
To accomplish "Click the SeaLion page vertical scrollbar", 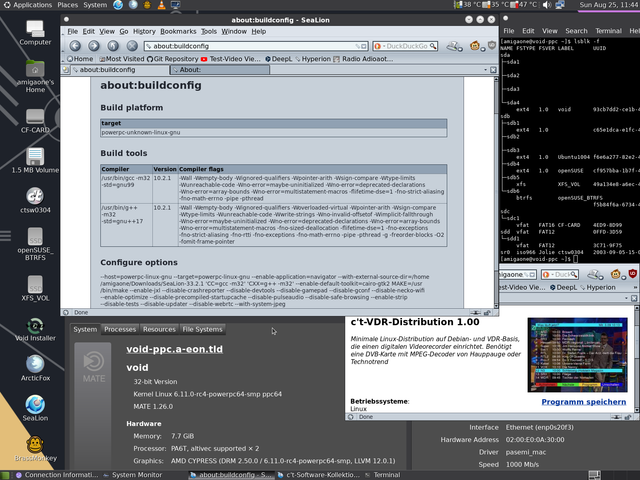I will point(496,192).
